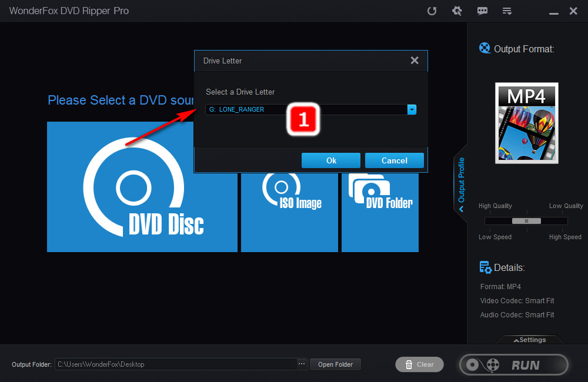Click the 'Low Speed' slider label
This screenshot has height=382, width=588.
coord(495,237)
